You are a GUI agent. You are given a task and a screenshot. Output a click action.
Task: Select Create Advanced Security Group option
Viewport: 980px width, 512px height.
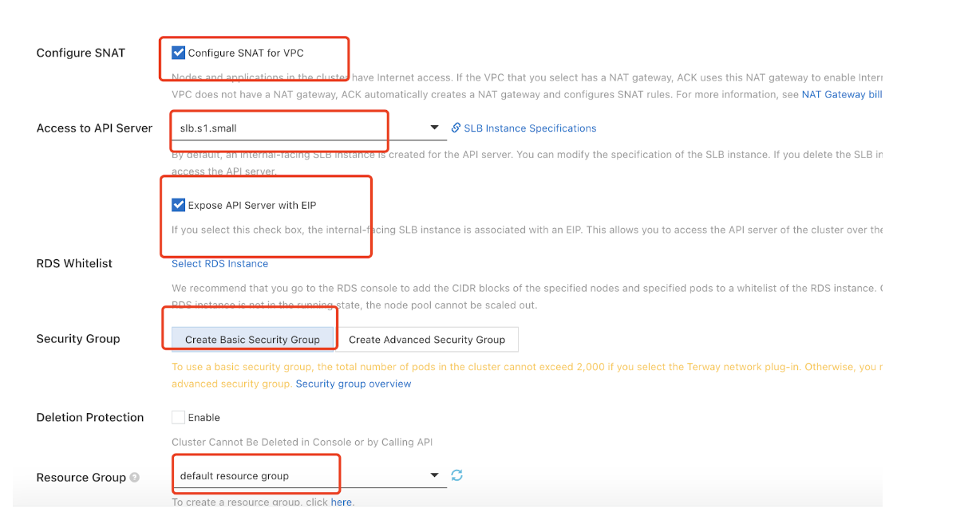[x=427, y=340]
